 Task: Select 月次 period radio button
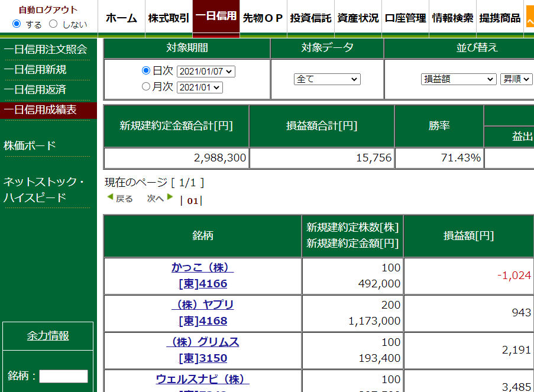145,86
